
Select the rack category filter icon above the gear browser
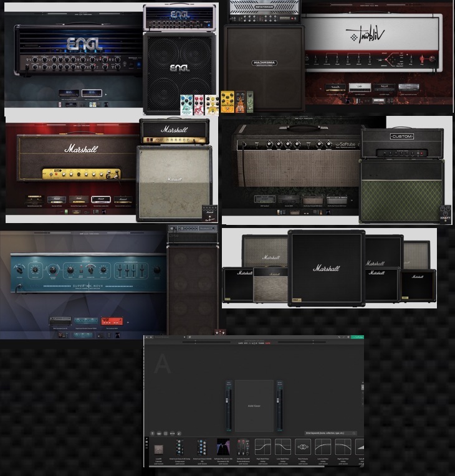(x=173, y=434)
